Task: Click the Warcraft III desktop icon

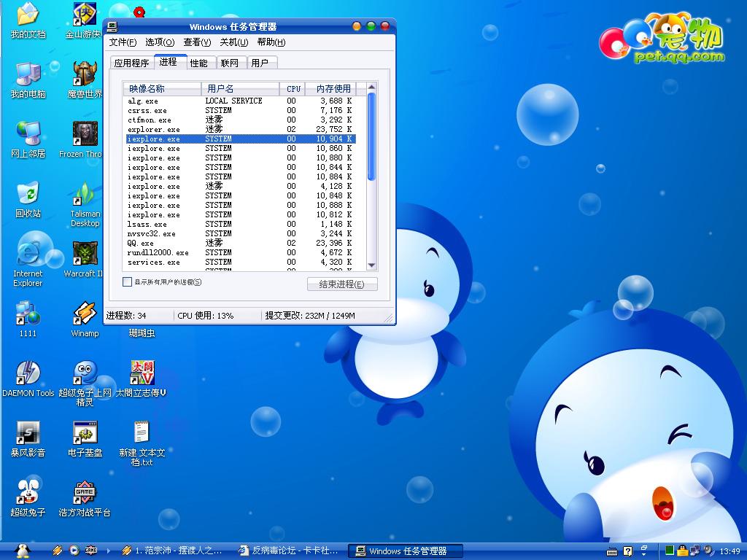Action: 85,254
